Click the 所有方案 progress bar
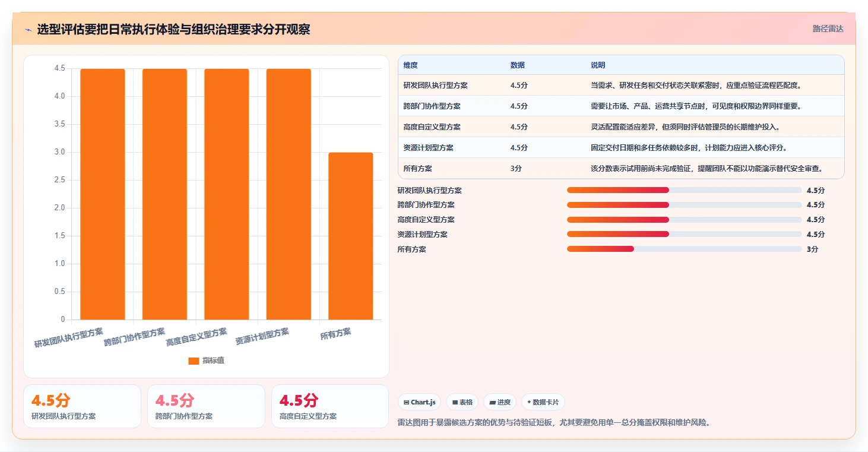Image resolution: width=868 pixels, height=452 pixels. (x=684, y=249)
